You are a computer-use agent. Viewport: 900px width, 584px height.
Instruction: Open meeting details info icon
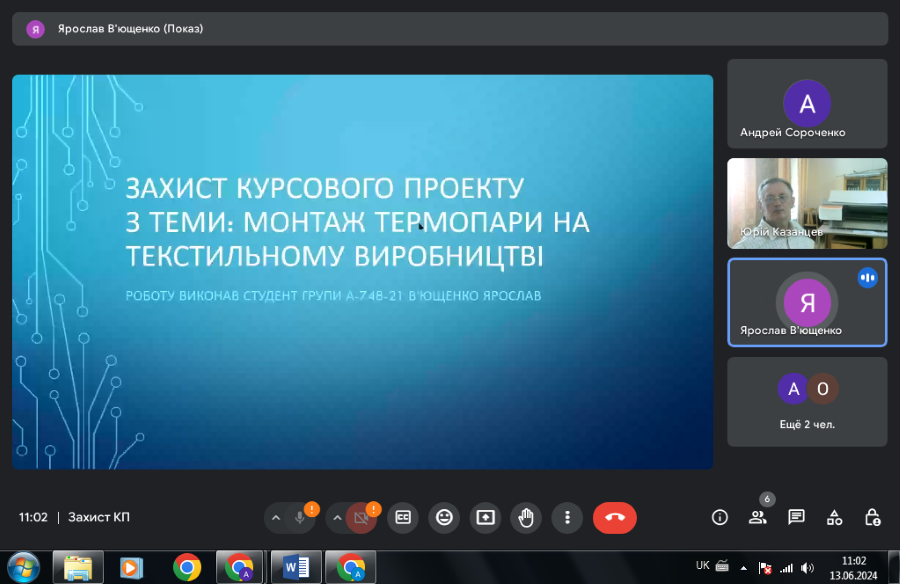(x=719, y=517)
